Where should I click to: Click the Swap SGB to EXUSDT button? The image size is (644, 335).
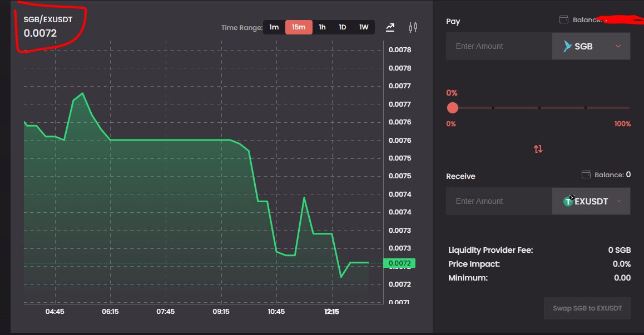[587, 308]
